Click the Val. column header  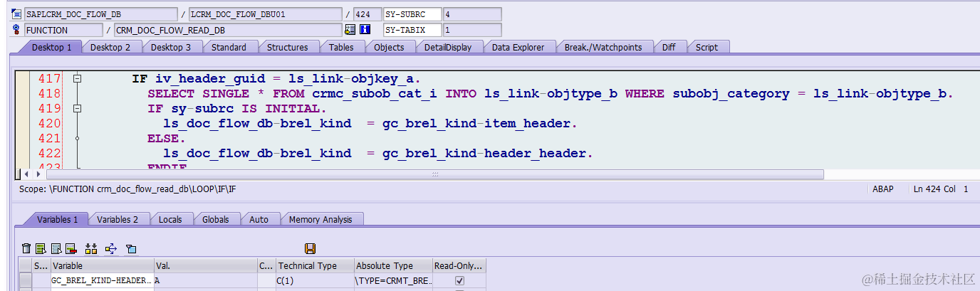tap(205, 265)
